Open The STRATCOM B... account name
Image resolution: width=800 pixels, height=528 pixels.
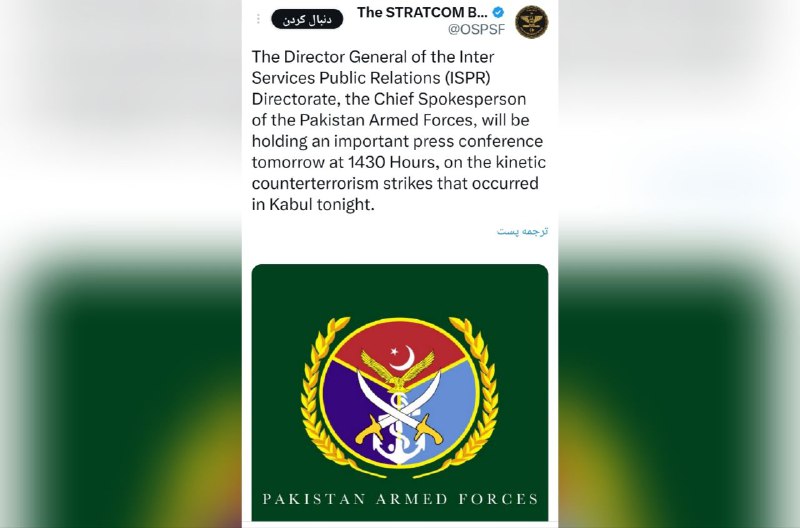coord(422,12)
